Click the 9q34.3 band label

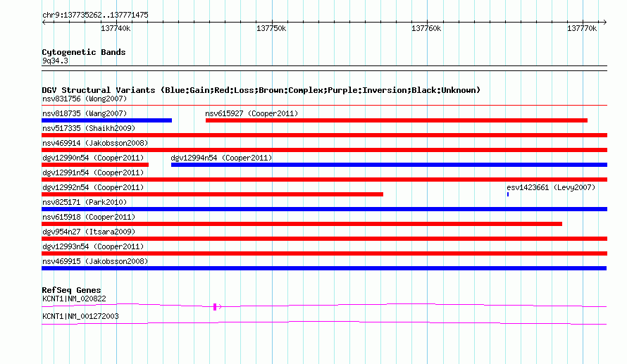(x=55, y=61)
